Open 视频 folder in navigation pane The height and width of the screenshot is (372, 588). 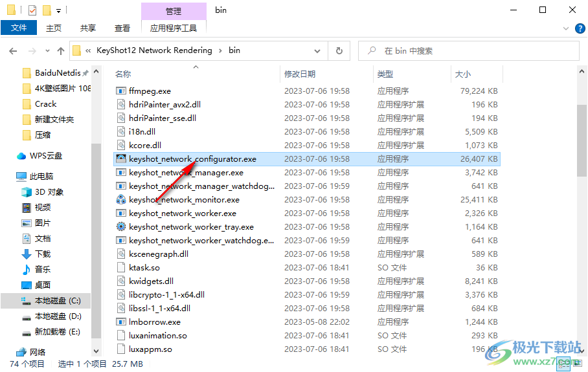[x=36, y=208]
